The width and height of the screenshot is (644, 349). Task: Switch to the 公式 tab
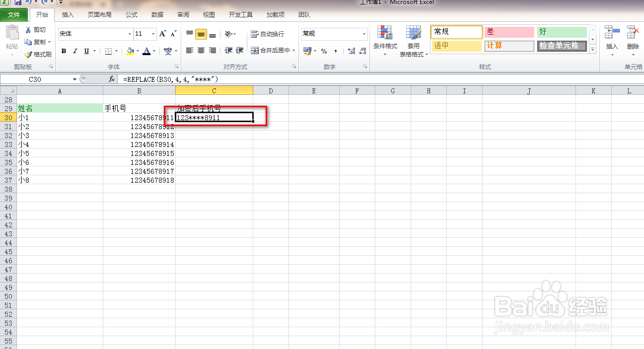pyautogui.click(x=132, y=15)
